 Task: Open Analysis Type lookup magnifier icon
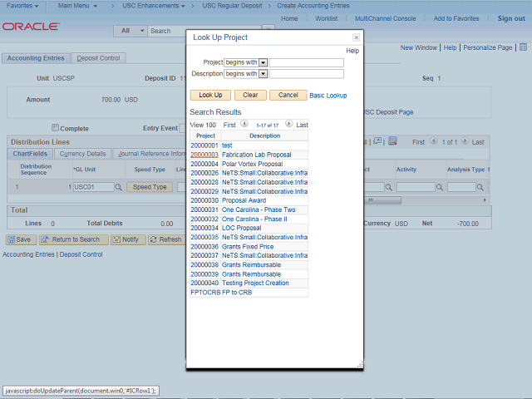tap(480, 187)
